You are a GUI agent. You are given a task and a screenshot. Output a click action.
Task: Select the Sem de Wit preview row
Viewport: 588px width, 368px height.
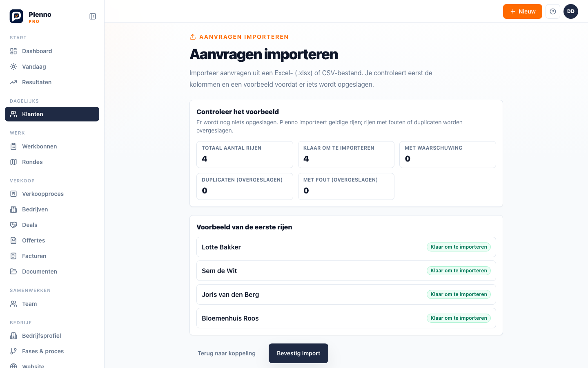346,271
